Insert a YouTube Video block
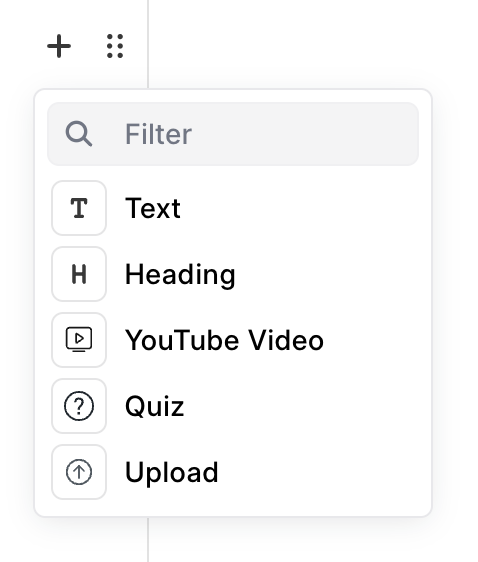This screenshot has height=562, width=478. click(233, 340)
